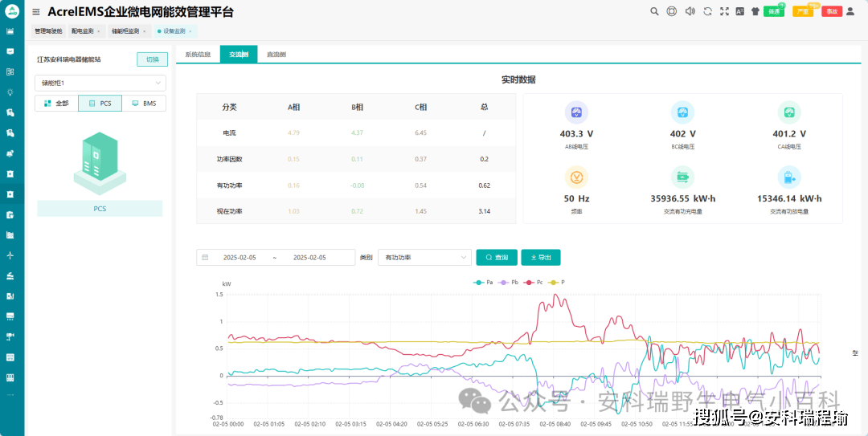Viewport: 868px width, 436px height.
Task: Click the BC线电压 voltmeter icon
Action: pyautogui.click(x=682, y=113)
